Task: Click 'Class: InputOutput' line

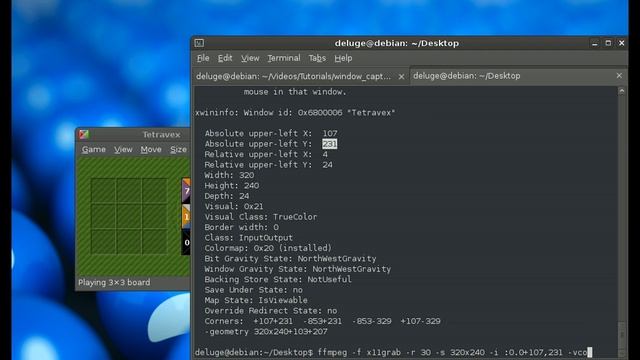Action: [249, 238]
